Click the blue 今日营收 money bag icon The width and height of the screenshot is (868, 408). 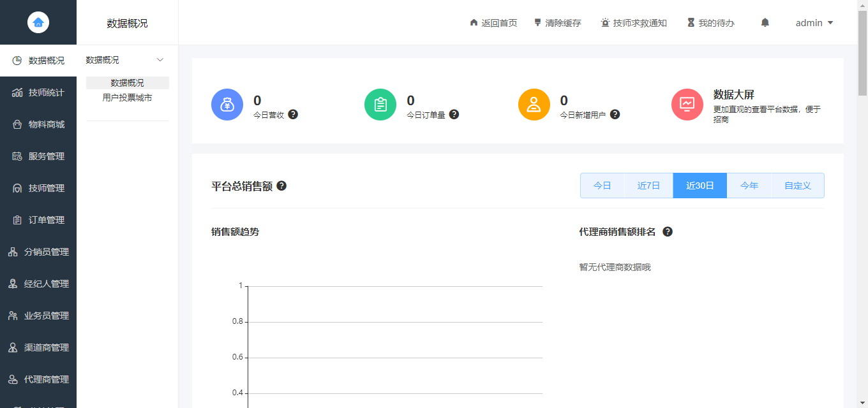click(x=227, y=105)
